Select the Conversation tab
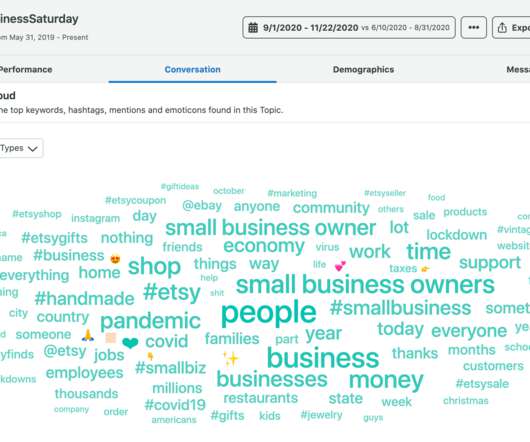Screen dimensions: 530x442 pos(192,69)
